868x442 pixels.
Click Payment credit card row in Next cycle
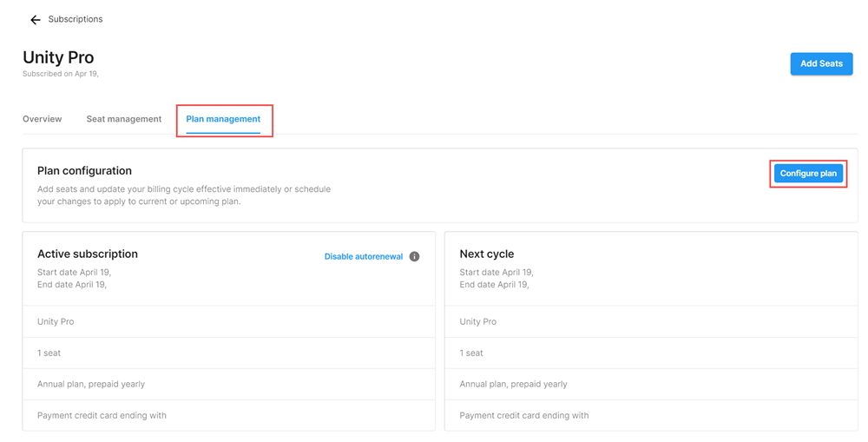651,415
